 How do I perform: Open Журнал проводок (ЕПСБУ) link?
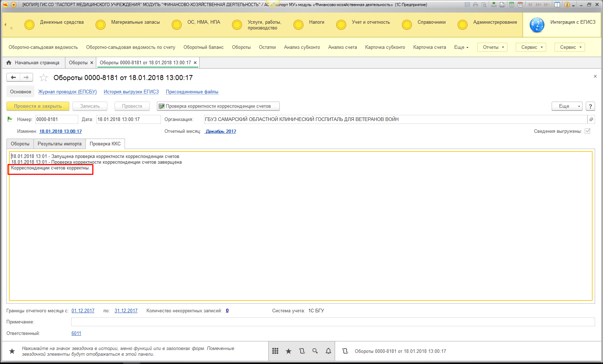68,92
